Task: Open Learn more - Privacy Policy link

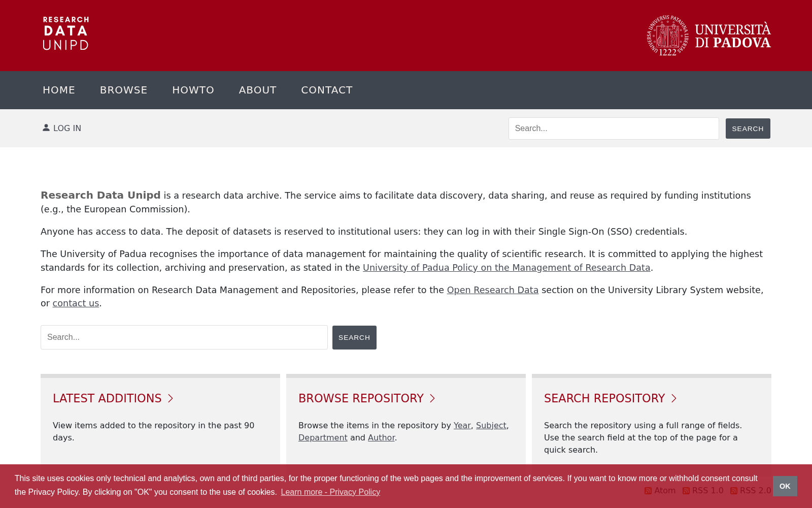Action: 330,492
